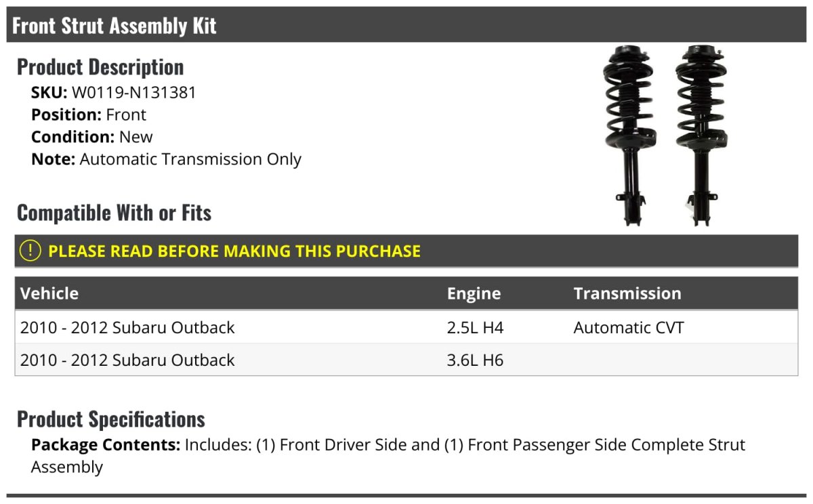Image resolution: width=813 pixels, height=504 pixels.
Task: Click the 'Please read before making this purchase' banner text
Action: pos(234,251)
